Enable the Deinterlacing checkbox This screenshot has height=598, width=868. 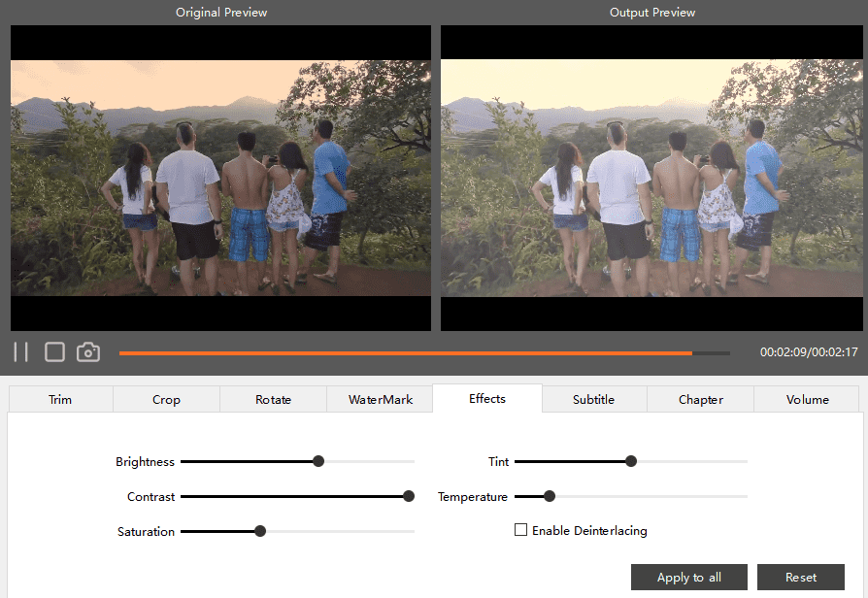pos(521,530)
